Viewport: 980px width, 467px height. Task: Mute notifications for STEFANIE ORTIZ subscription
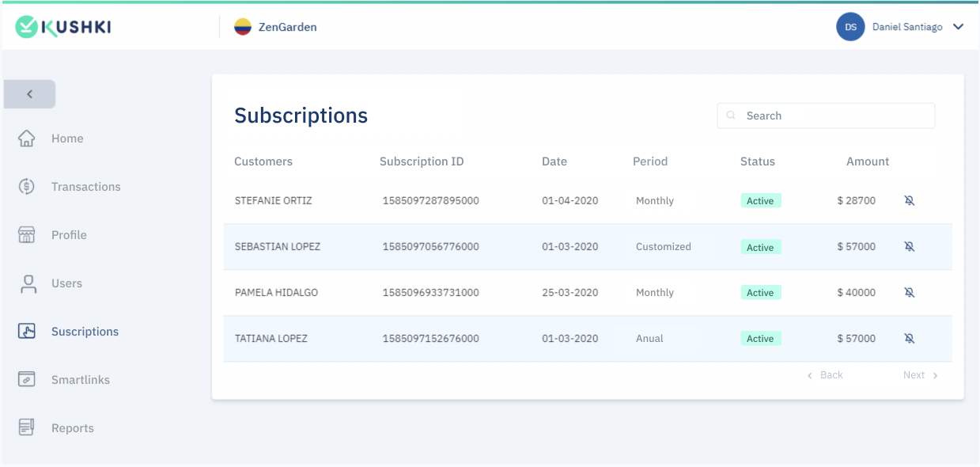coord(909,200)
